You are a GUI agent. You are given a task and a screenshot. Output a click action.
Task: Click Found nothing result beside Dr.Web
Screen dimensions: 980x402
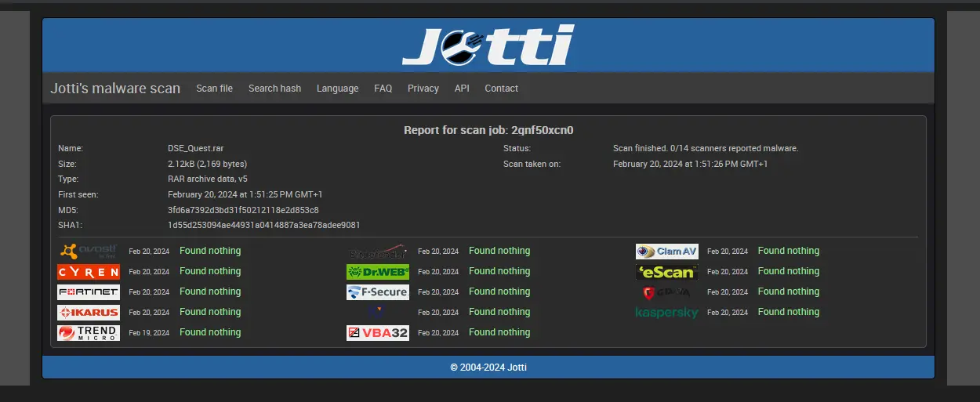(499, 271)
